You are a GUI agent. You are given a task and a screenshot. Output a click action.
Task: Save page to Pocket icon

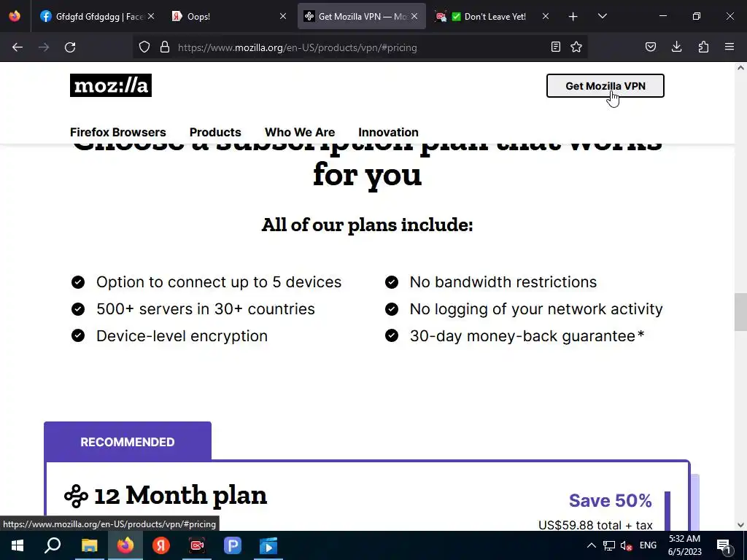pyautogui.click(x=650, y=47)
